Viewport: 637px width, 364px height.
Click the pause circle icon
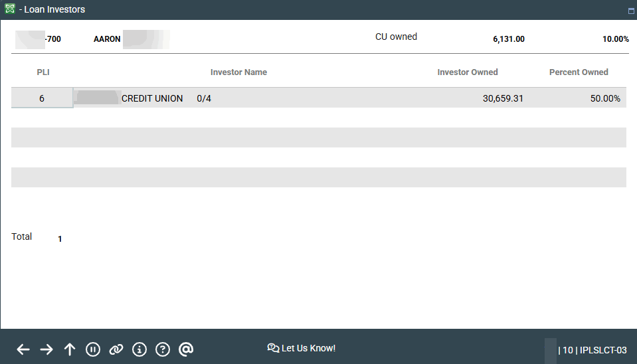93,349
